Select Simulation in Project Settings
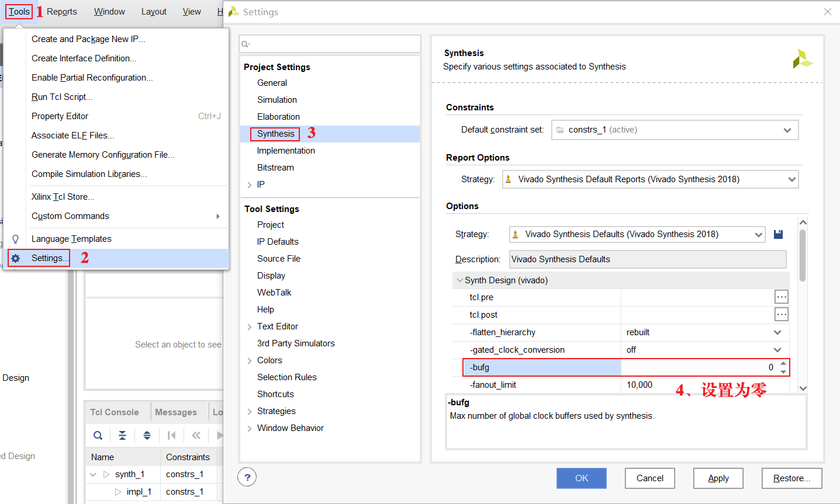The width and height of the screenshot is (840, 504). [277, 100]
